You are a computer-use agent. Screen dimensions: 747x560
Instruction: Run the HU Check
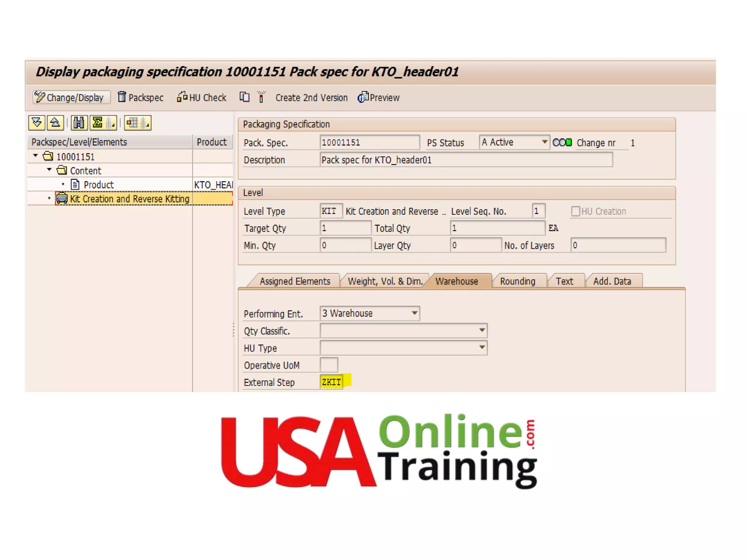pos(202,97)
